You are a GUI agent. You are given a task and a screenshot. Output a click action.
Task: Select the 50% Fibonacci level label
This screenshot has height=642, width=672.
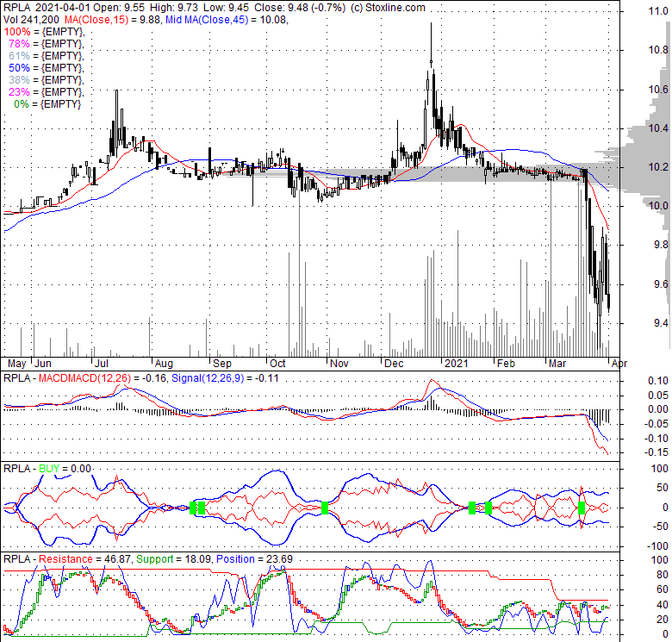pos(45,67)
